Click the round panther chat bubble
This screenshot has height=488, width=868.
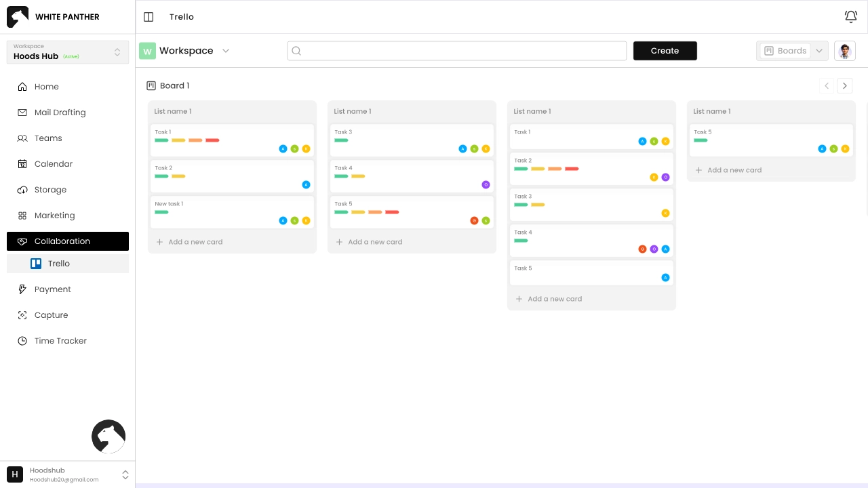coord(108,436)
